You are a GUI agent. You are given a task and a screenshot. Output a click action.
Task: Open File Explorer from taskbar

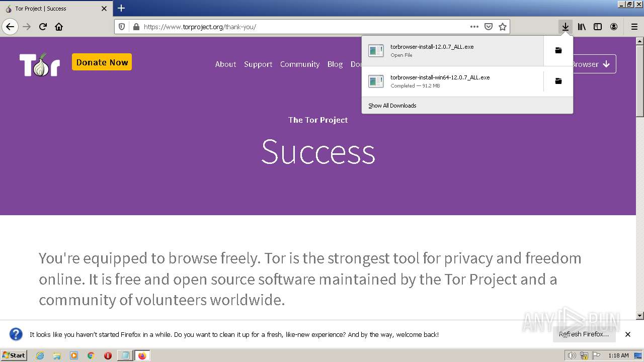57,355
